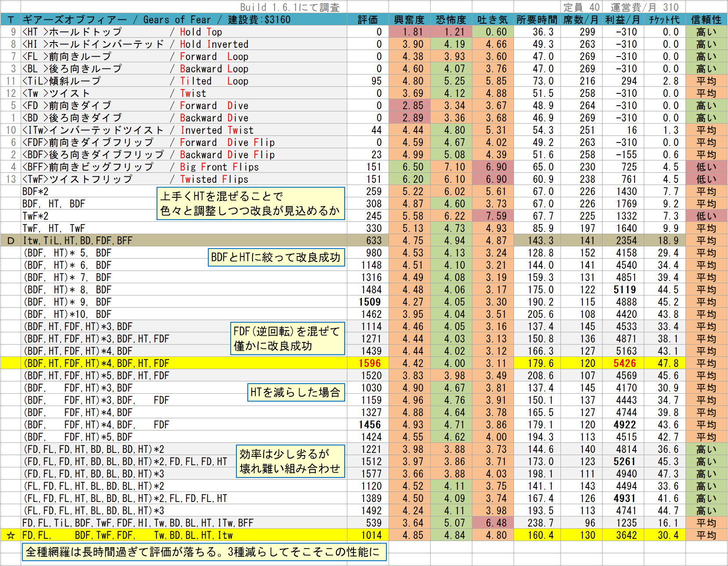Select the Tilted Loop row name cell
Screen dimensions: 728x566
184,81
